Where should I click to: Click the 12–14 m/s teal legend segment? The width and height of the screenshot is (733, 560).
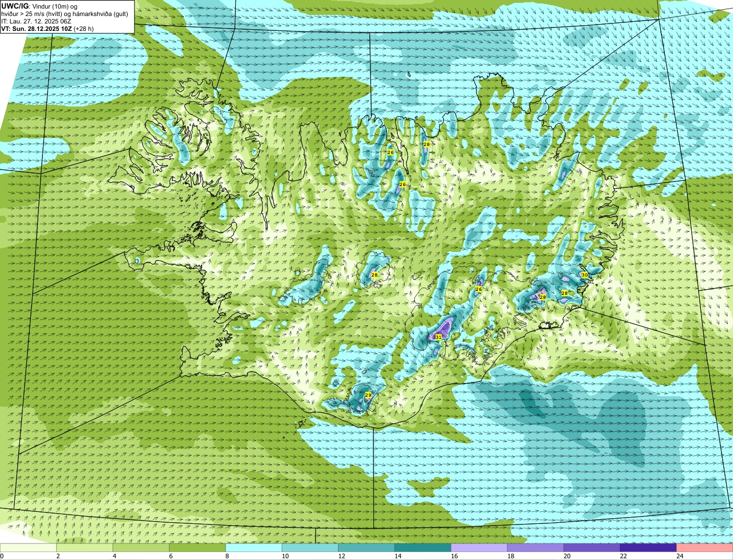point(367,548)
